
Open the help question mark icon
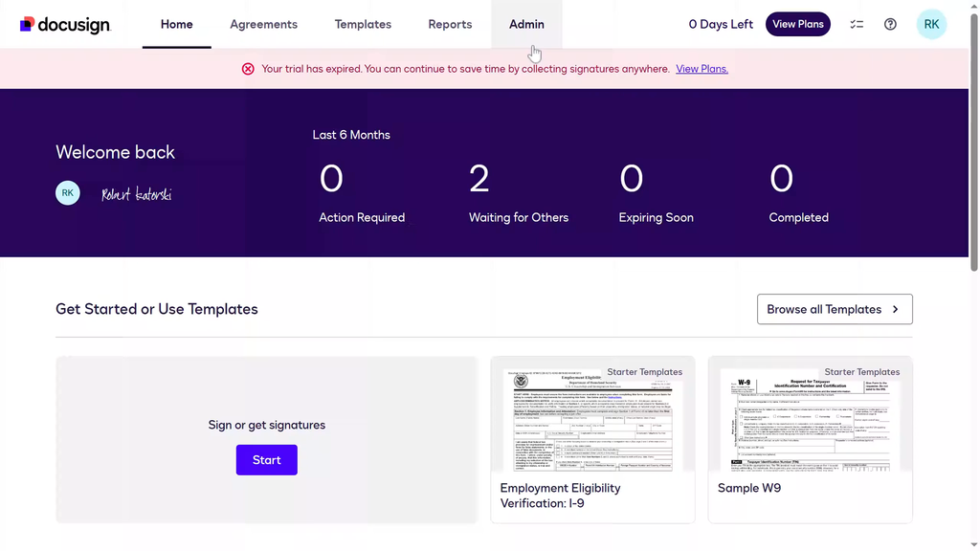(890, 25)
